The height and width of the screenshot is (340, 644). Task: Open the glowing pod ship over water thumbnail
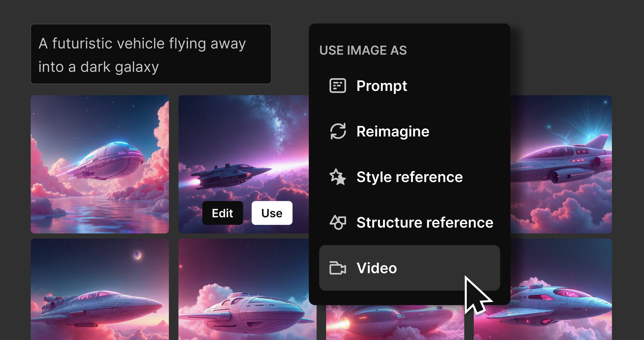(x=100, y=164)
